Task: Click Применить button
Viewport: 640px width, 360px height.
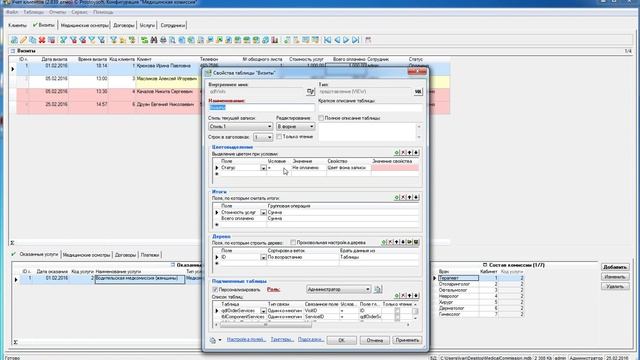Action: pyautogui.click(x=407, y=340)
